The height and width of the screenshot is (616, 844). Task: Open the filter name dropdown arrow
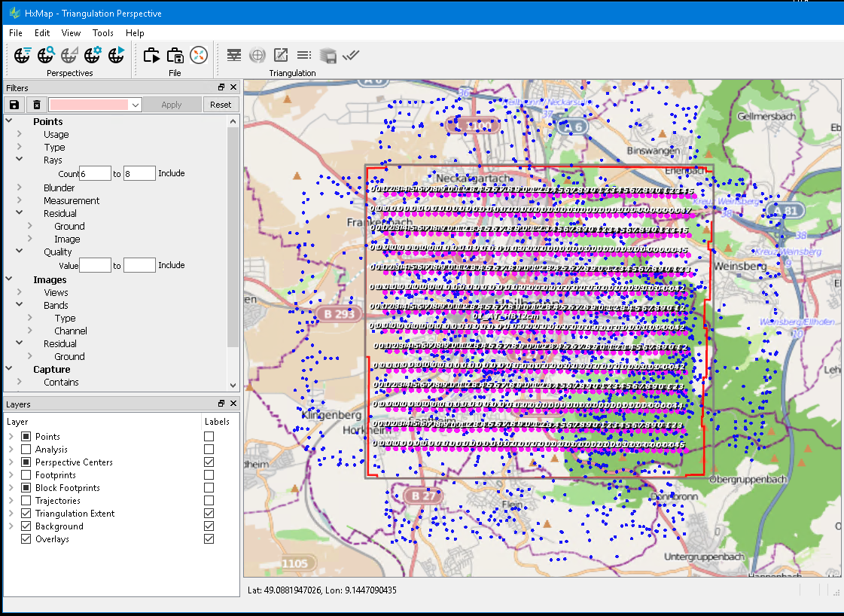[x=136, y=105]
